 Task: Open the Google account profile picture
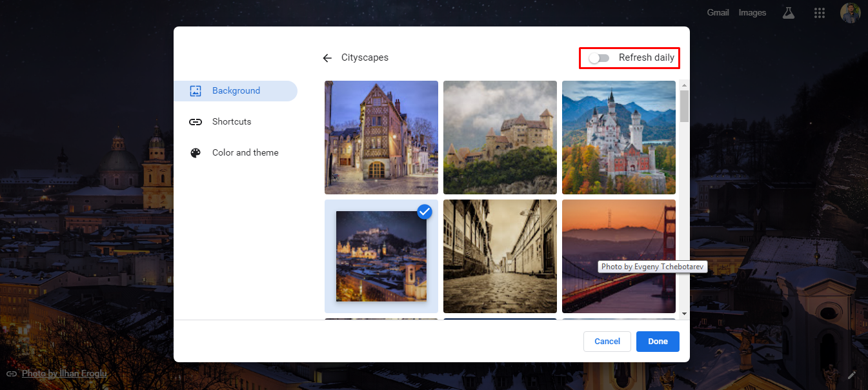pyautogui.click(x=850, y=13)
